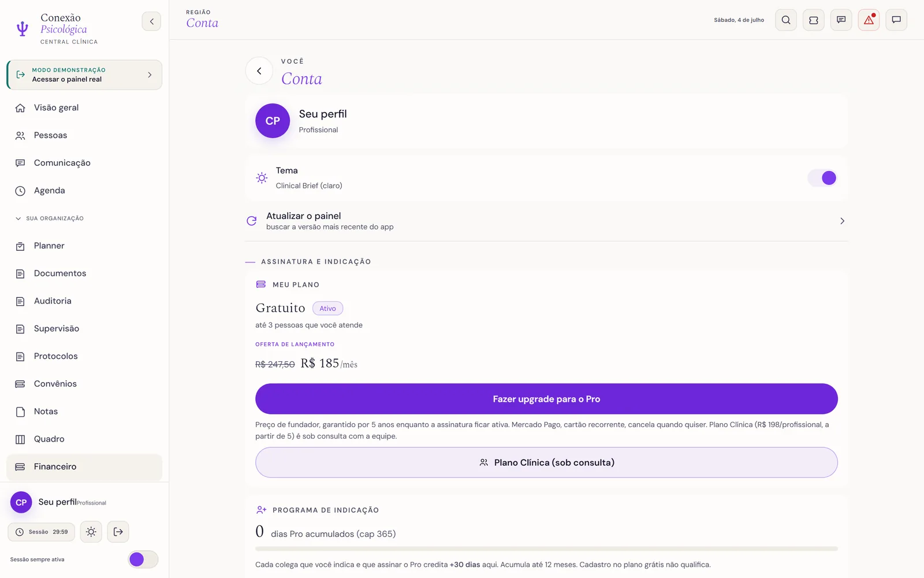Image resolution: width=924 pixels, height=578 pixels.
Task: Collapse the sidebar with the chevron button
Action: tap(151, 21)
